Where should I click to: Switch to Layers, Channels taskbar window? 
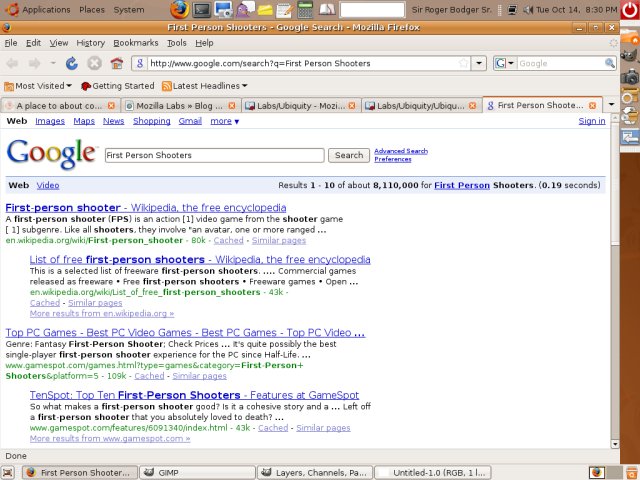click(315, 473)
